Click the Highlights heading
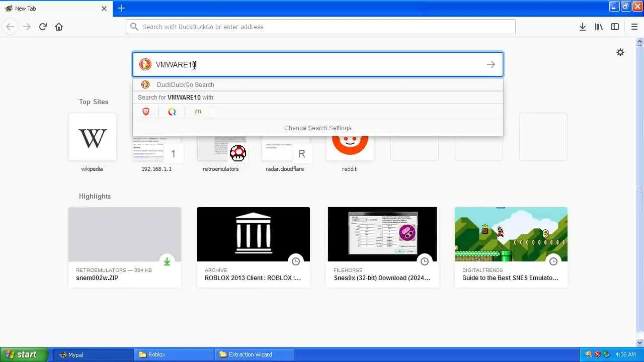 (x=95, y=196)
